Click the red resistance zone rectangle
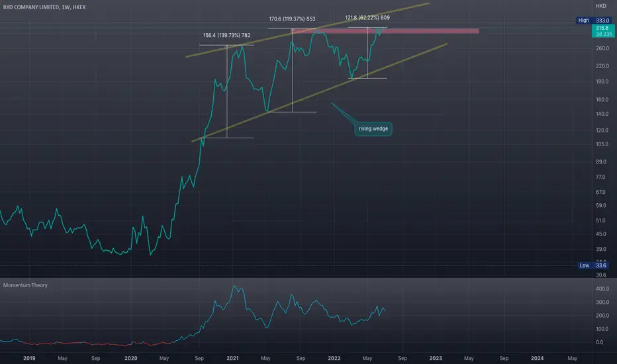The image size is (617, 364). pyautogui.click(x=386, y=30)
